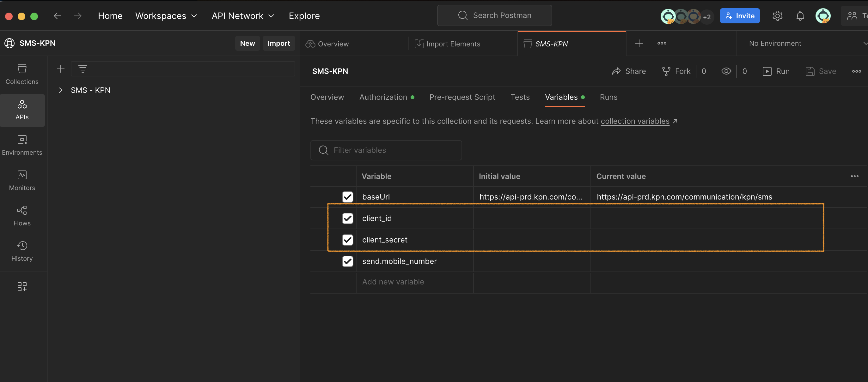868x382 pixels.
Task: Open the collection Overview sub-tab
Action: [327, 97]
